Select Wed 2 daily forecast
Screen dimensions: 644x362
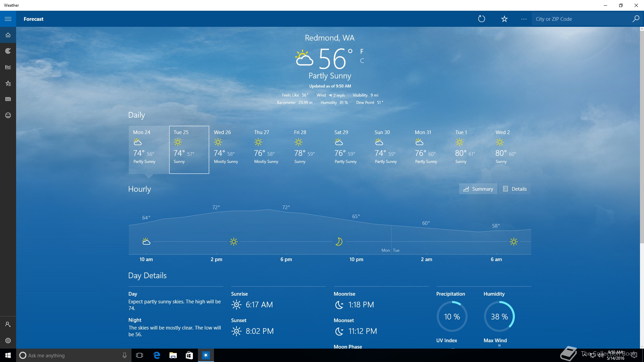point(511,150)
